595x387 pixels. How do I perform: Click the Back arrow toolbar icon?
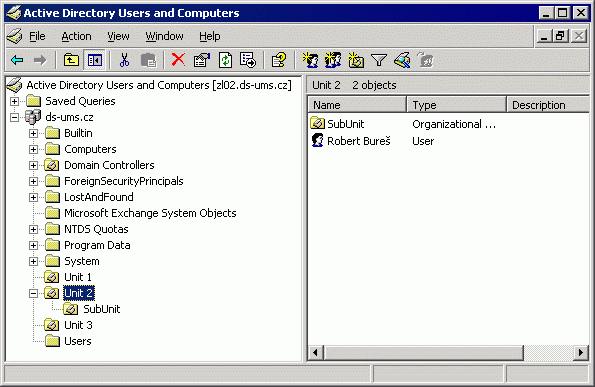tap(17, 60)
